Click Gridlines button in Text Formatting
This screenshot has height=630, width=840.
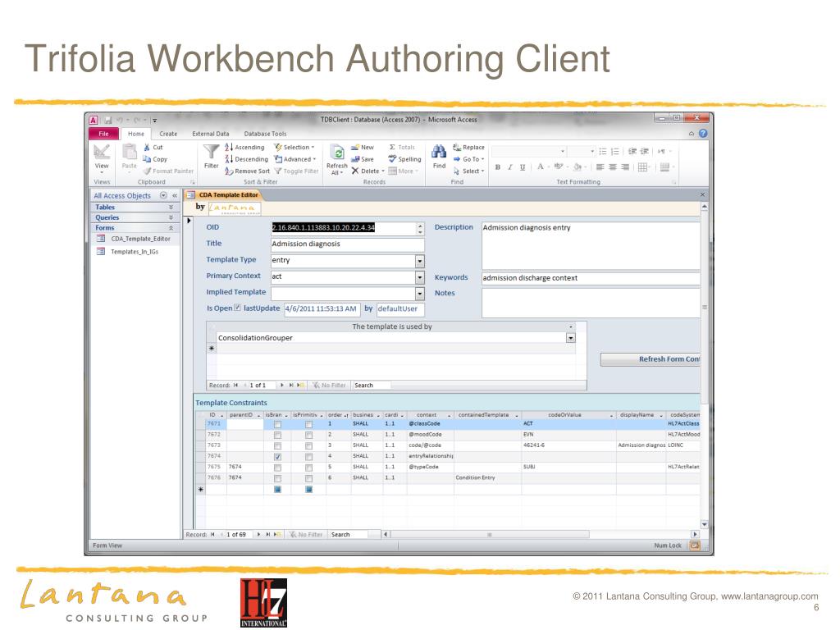[642, 167]
